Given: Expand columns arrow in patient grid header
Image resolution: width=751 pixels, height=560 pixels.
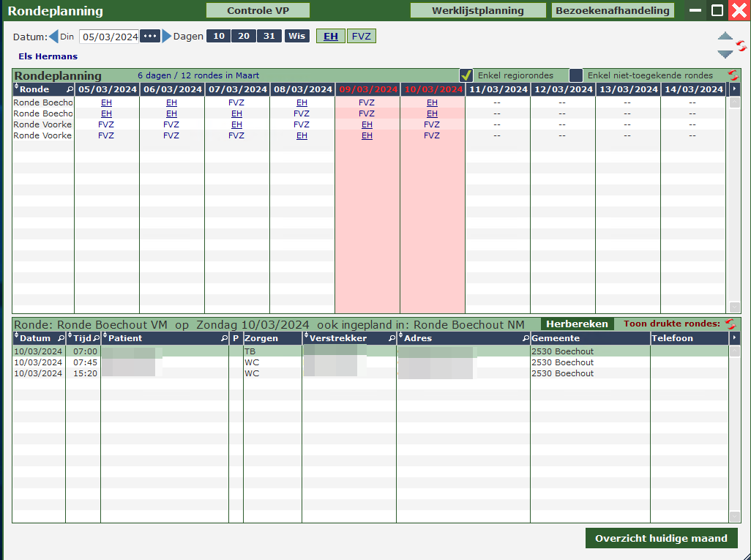Looking at the screenshot, I should (x=735, y=339).
